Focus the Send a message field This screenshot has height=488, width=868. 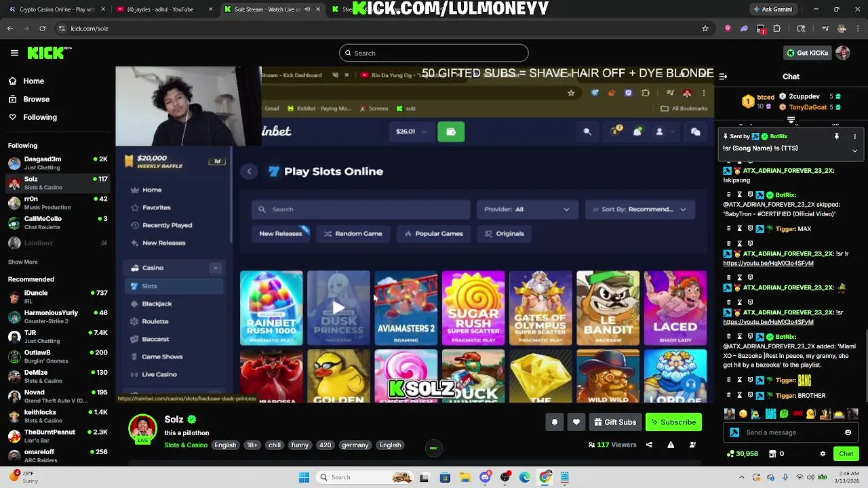click(x=792, y=432)
